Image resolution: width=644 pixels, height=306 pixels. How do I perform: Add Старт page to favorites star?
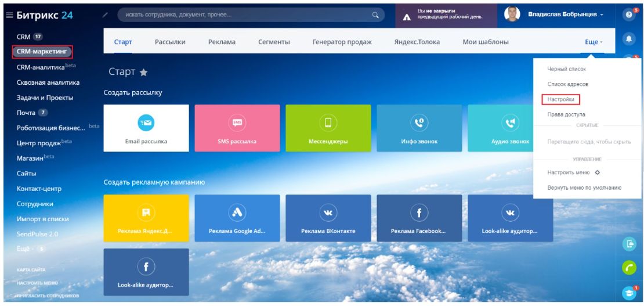point(143,73)
